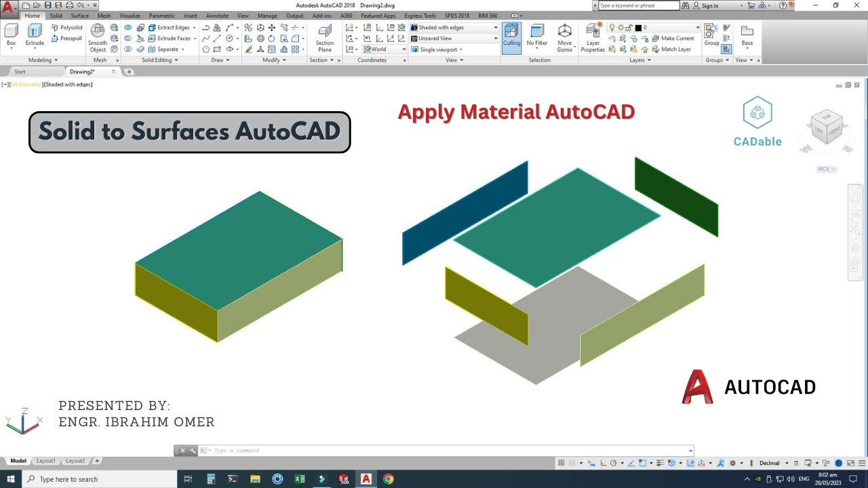Click the Save icon in Quick Access toolbar

[x=47, y=5]
